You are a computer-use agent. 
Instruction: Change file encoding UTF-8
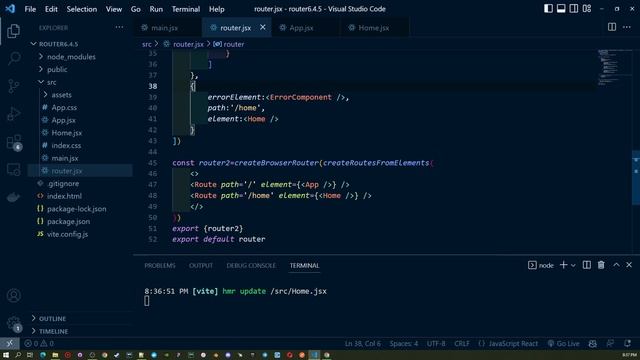pyautogui.click(x=436, y=344)
